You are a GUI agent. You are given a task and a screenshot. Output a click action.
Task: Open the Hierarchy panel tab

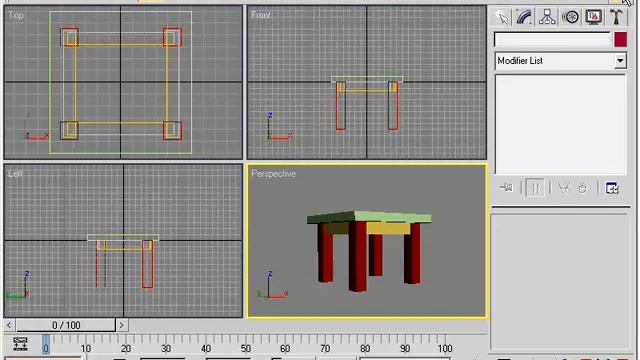coord(547,17)
